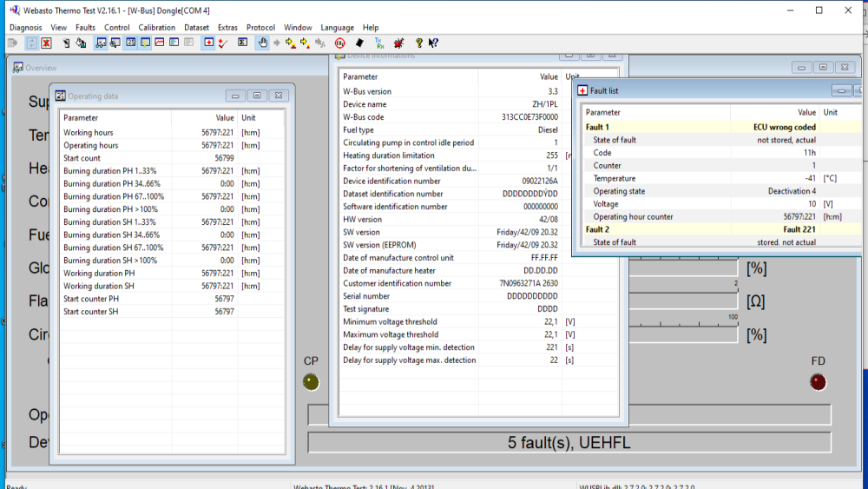This screenshot has width=868, height=489.
Task: Open the Protocol menu
Action: click(x=260, y=27)
